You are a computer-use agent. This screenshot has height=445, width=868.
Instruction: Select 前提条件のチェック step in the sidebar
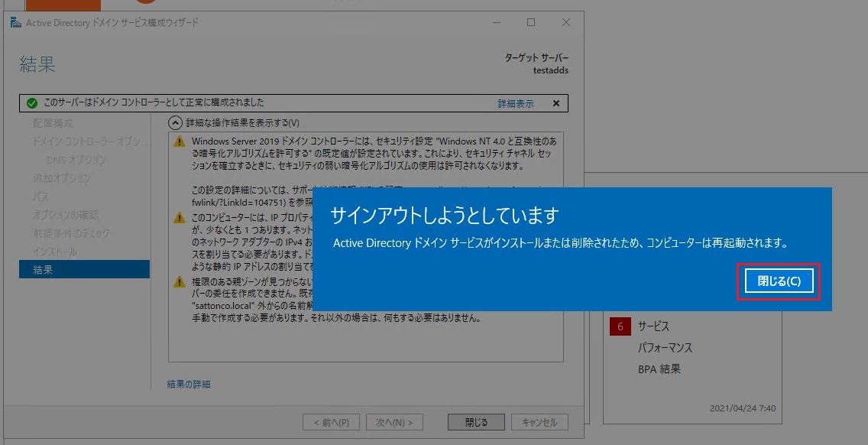click(71, 232)
